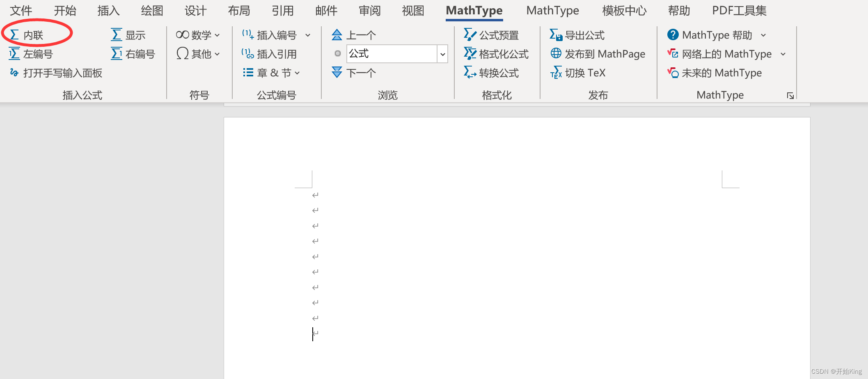Screen dimensions: 868x379
Task: Open the 公式 browse combo box
Action: (442, 54)
